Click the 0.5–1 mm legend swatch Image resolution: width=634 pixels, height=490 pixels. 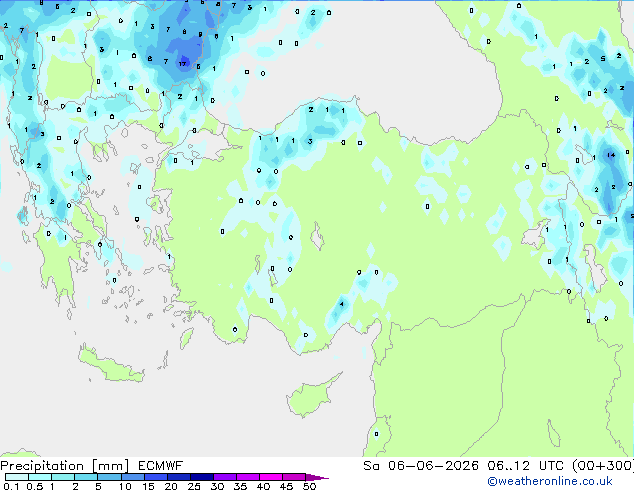pos(40,477)
